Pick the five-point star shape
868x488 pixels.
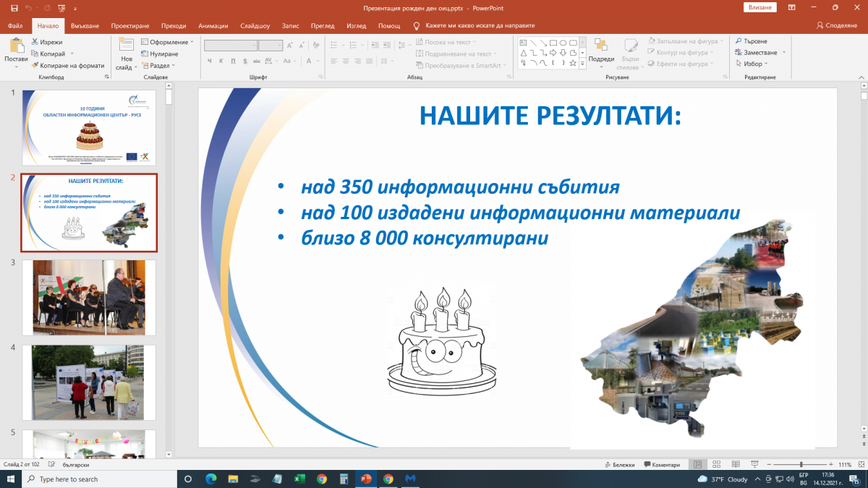[x=572, y=64]
